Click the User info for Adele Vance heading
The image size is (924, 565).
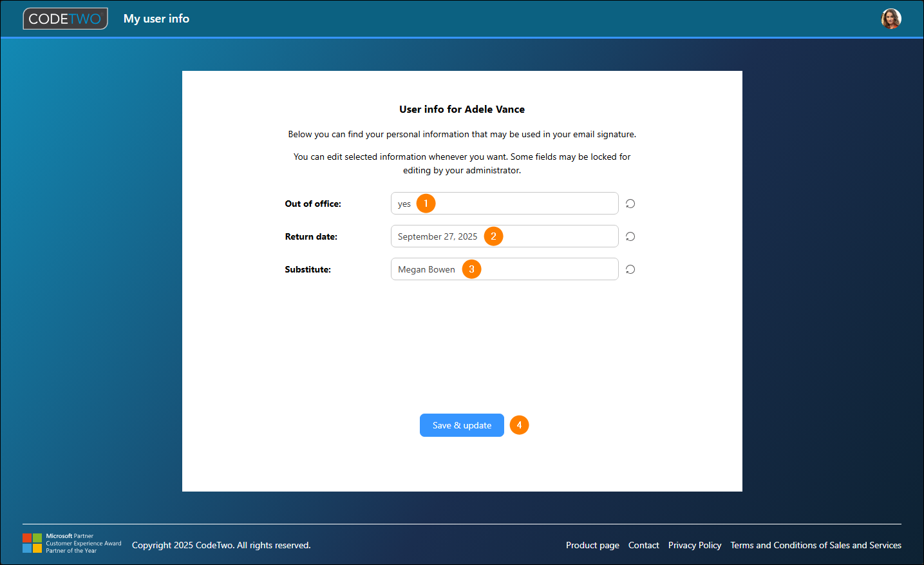point(462,110)
